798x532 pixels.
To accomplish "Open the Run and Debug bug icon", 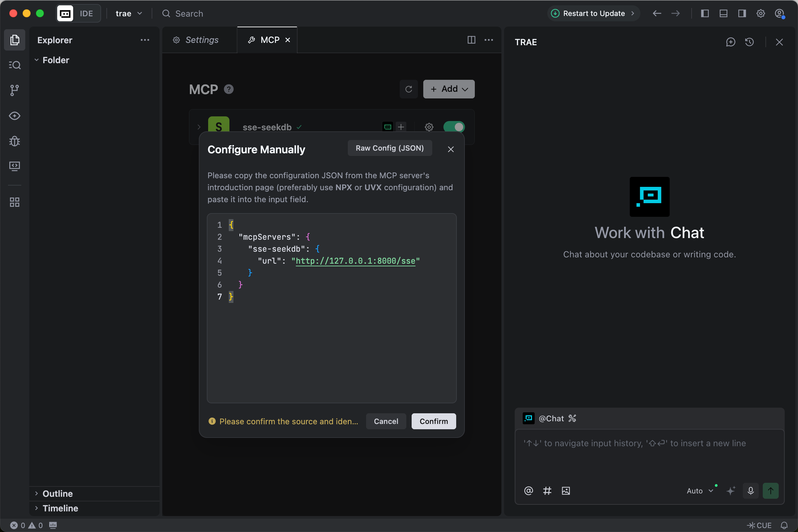I will point(14,141).
